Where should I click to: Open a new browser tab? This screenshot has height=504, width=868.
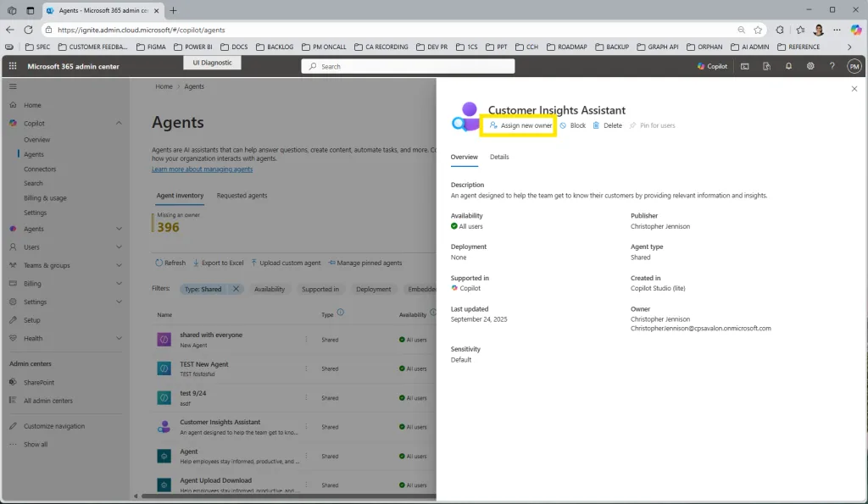tap(173, 10)
